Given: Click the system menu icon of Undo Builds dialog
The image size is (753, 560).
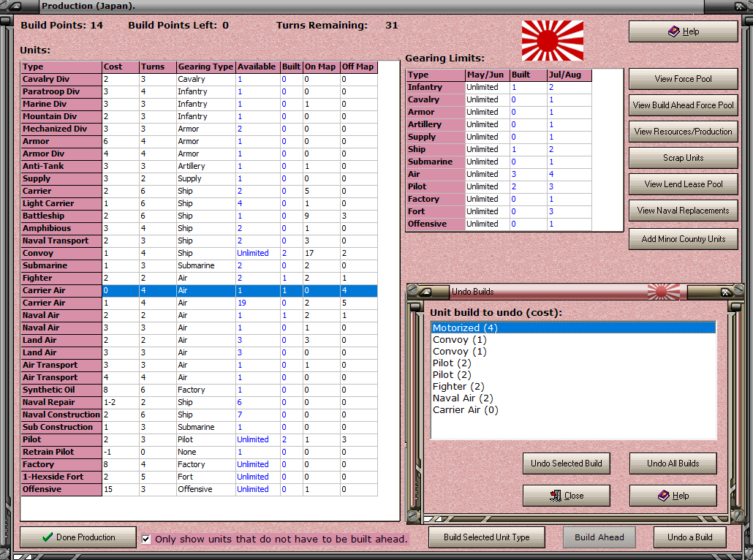Looking at the screenshot, I should pos(425,292).
